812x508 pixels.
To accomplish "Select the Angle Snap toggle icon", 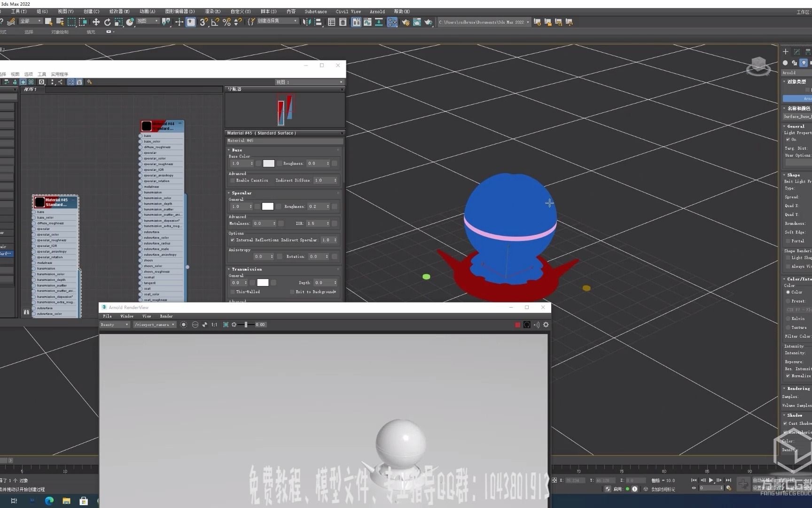I will pyautogui.click(x=215, y=22).
